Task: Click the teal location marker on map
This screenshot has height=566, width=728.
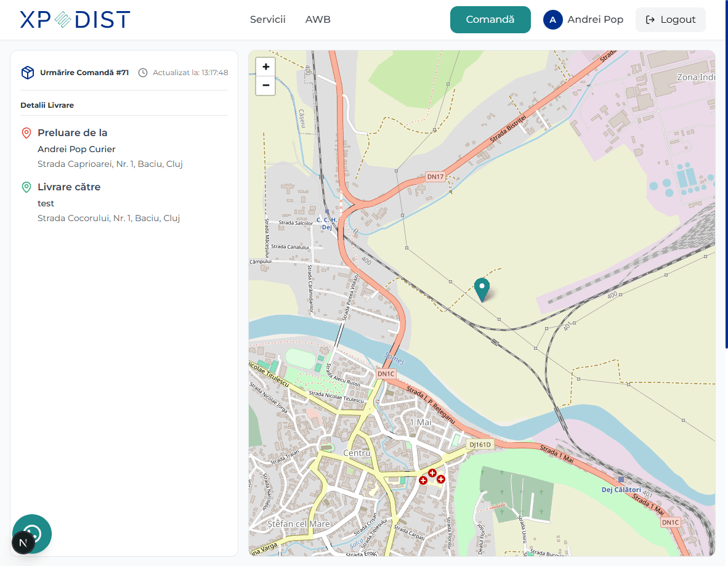Action: point(482,289)
